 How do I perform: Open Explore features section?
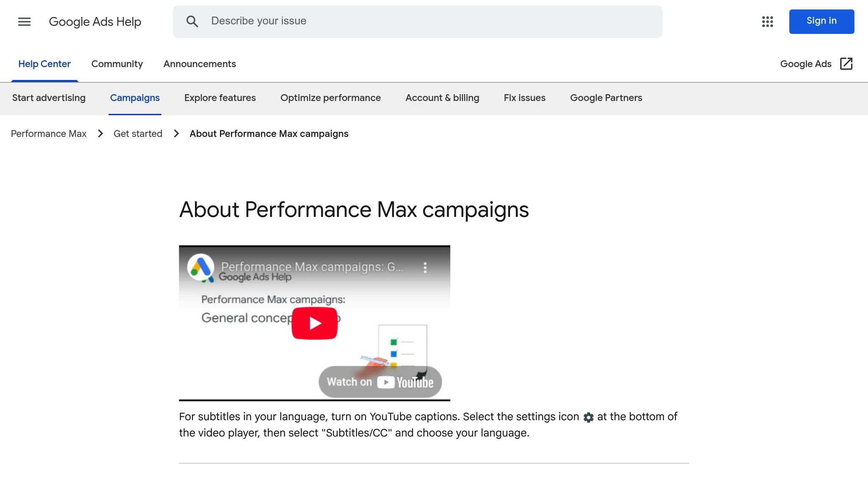tap(220, 98)
